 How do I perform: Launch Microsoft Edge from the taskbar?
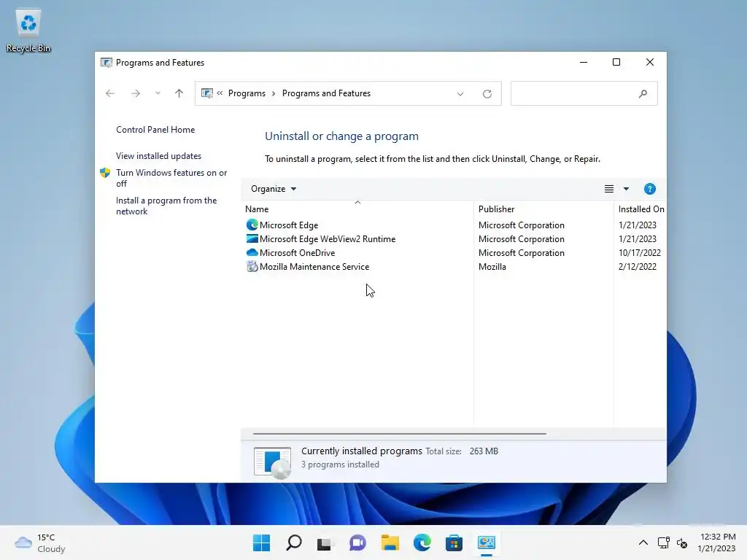pos(422,542)
